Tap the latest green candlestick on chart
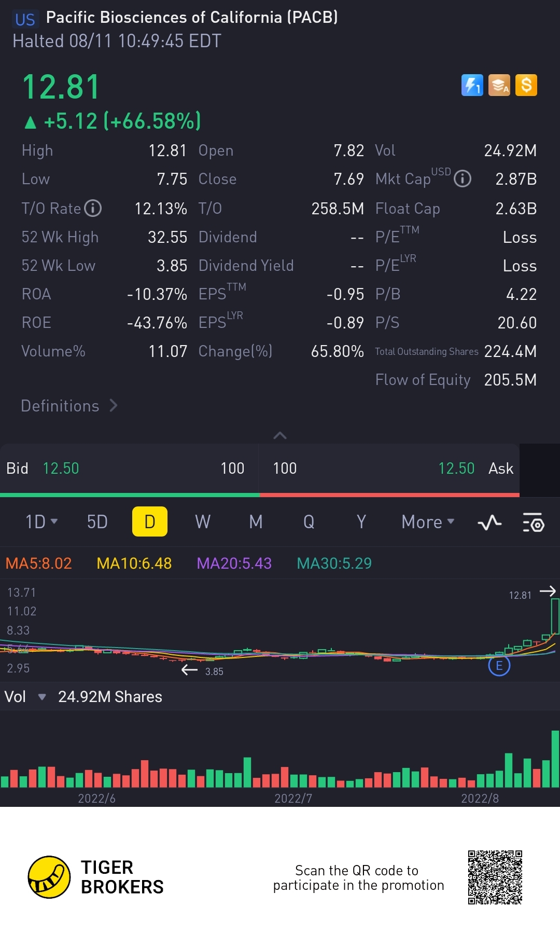560x948 pixels. (x=555, y=616)
